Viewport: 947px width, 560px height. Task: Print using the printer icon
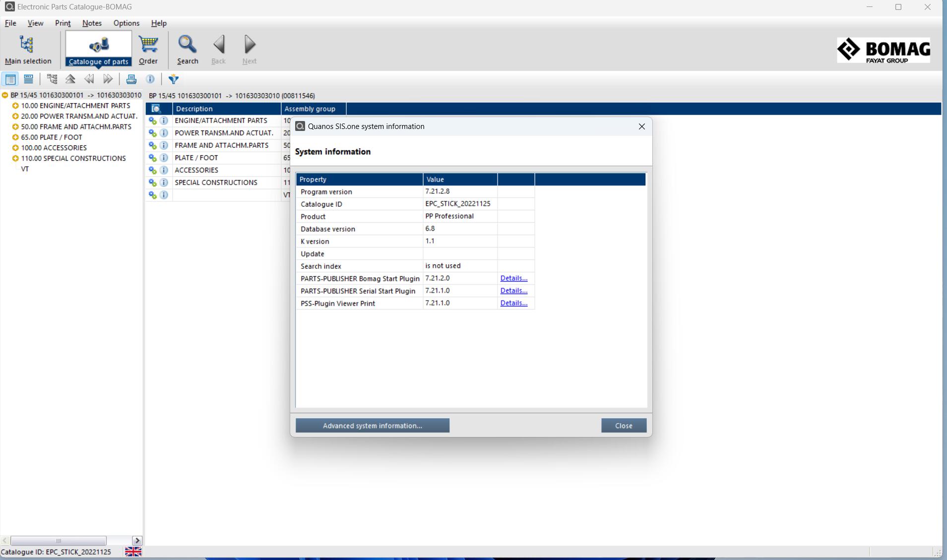click(131, 79)
